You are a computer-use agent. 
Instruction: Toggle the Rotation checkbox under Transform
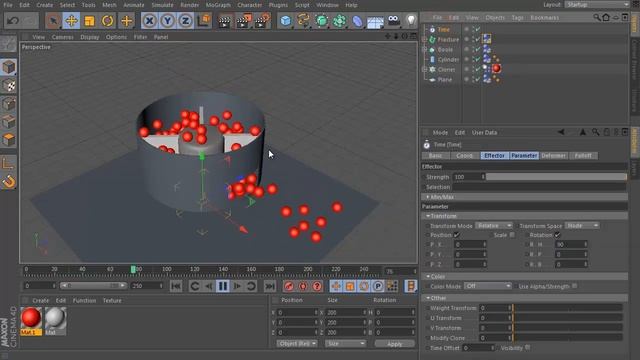(557, 235)
